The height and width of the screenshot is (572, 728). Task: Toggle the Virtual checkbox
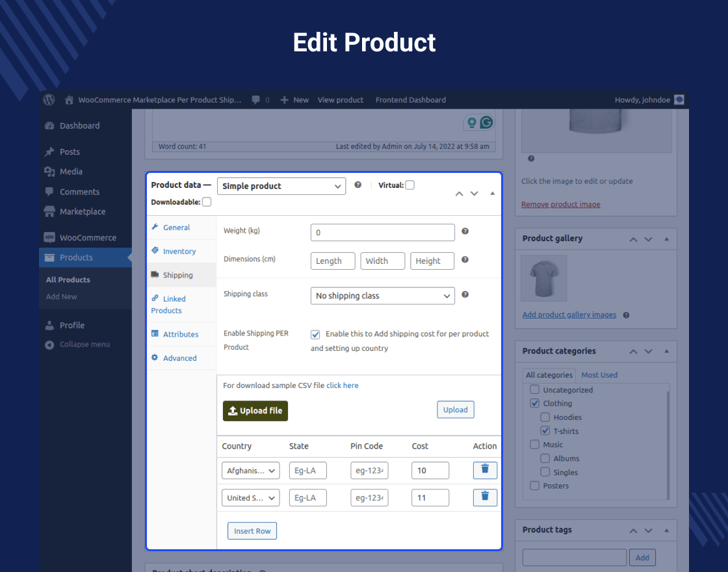pyautogui.click(x=410, y=185)
